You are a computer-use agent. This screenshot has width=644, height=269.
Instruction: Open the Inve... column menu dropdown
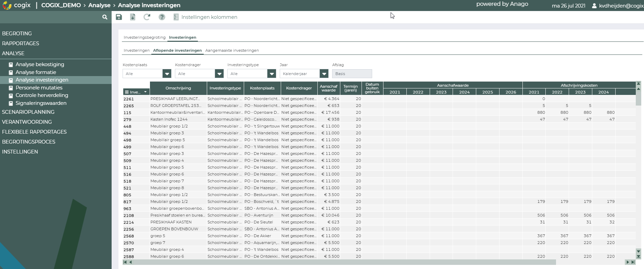145,92
